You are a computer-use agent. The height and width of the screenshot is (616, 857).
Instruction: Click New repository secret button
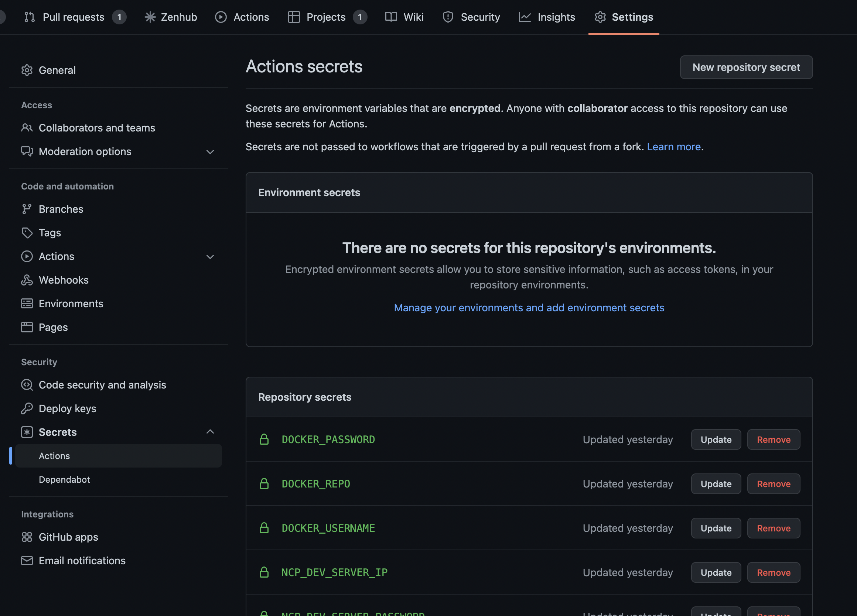coord(746,67)
